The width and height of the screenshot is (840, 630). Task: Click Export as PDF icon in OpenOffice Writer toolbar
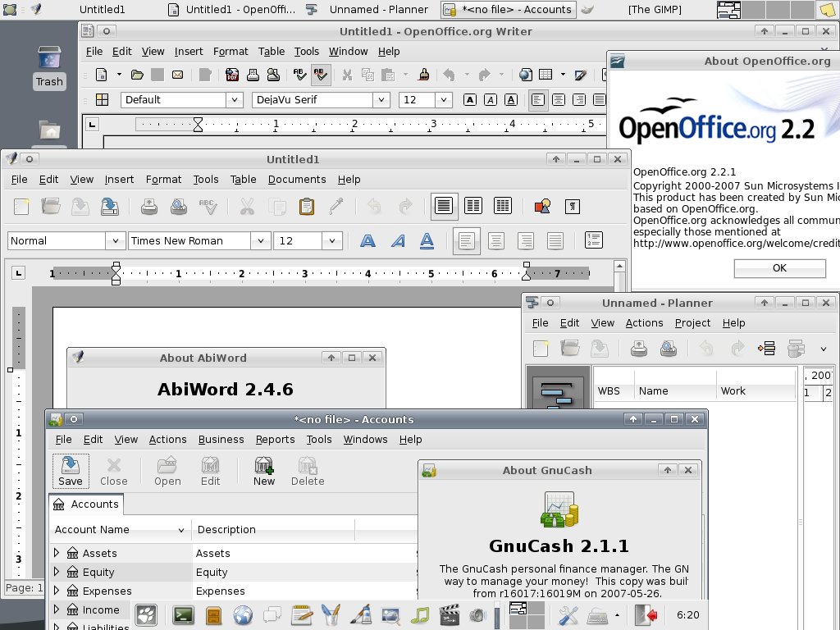coord(232,75)
